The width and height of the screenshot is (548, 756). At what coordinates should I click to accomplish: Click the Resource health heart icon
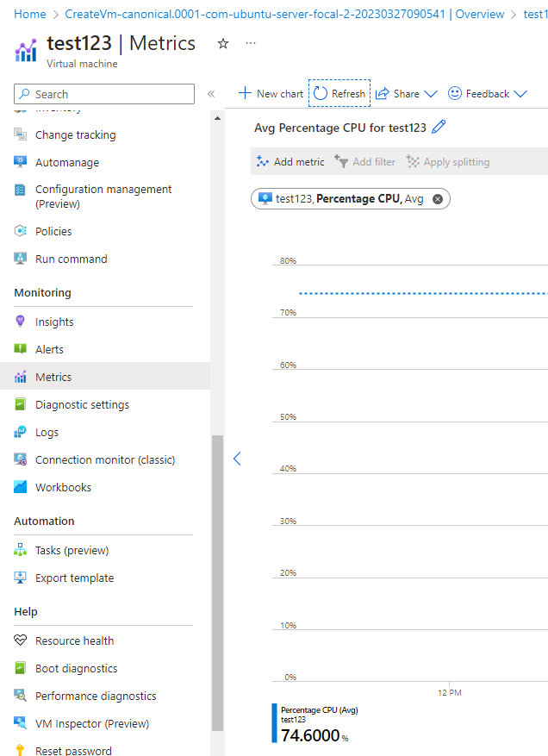pyautogui.click(x=20, y=640)
